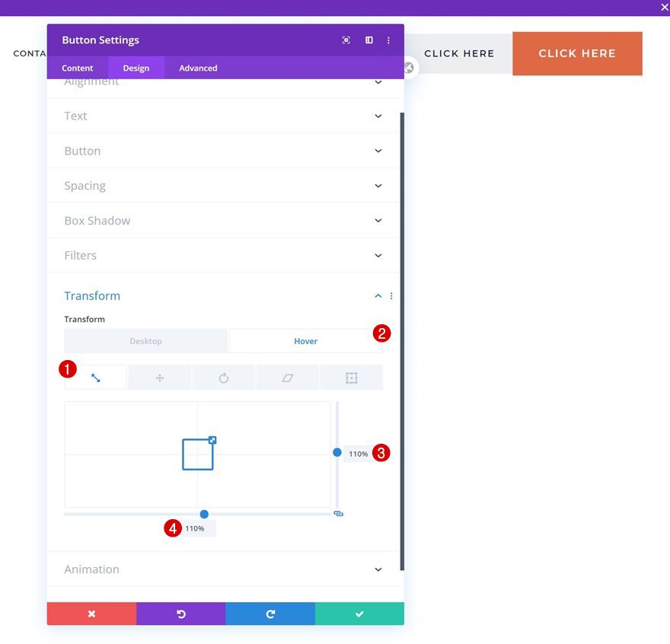Select the Transform Skew tool icon
Screen dimensions: 670x644
(x=288, y=378)
